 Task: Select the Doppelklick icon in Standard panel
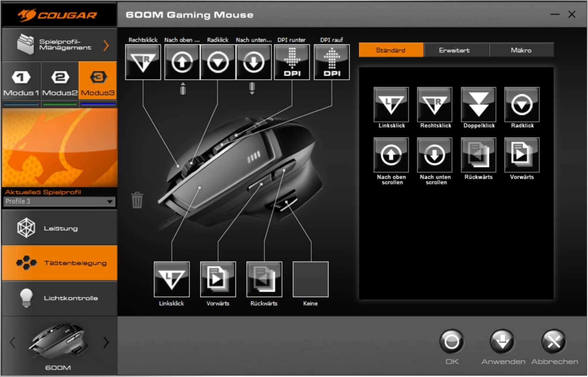coord(478,105)
